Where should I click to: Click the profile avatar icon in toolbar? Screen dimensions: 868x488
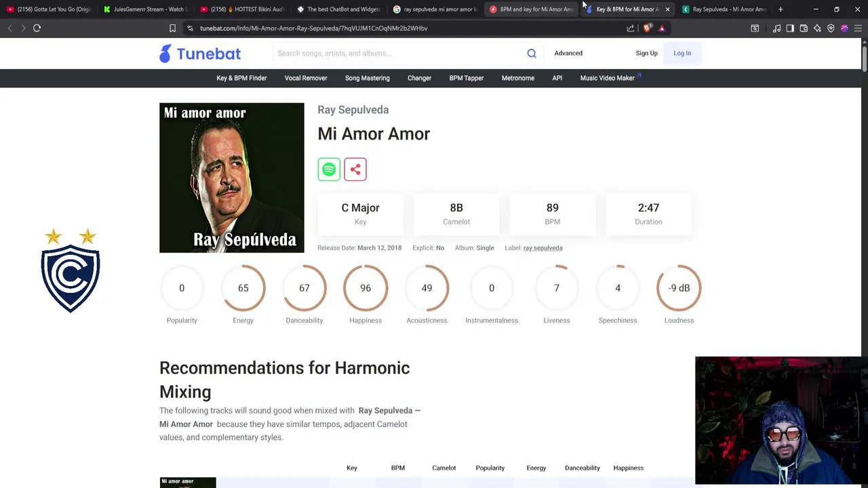click(844, 28)
